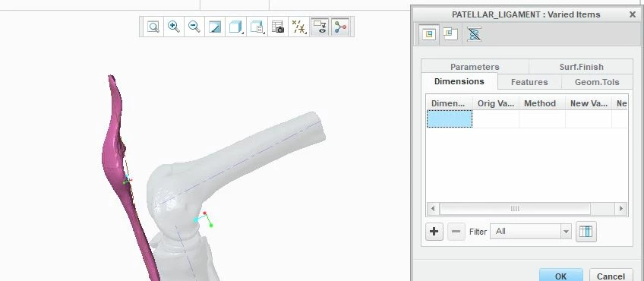Open the Features tab
Screen dimensions: 644x281
(x=529, y=82)
